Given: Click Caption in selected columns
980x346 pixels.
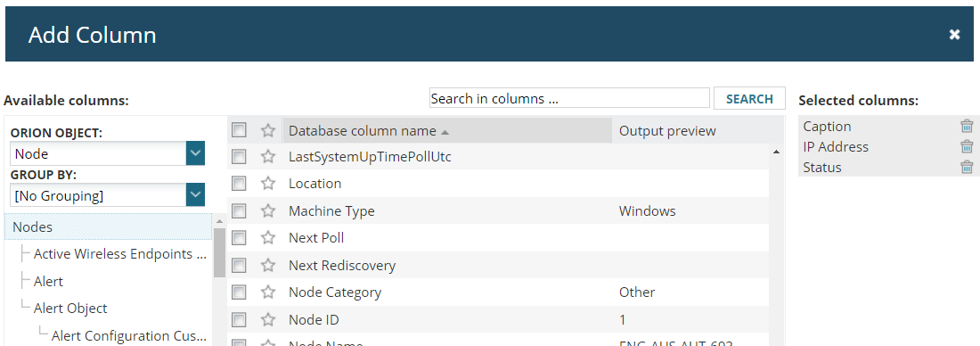Looking at the screenshot, I should (x=827, y=126).
